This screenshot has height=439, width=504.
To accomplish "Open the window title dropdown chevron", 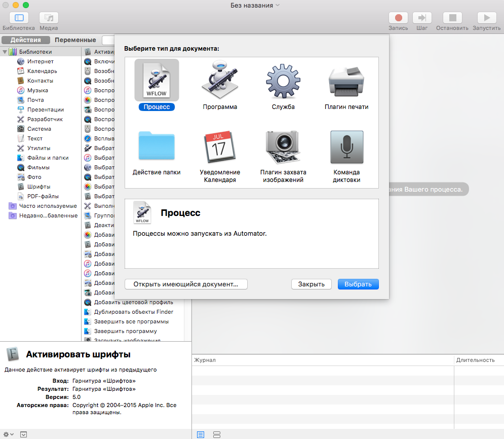I will point(278,5).
